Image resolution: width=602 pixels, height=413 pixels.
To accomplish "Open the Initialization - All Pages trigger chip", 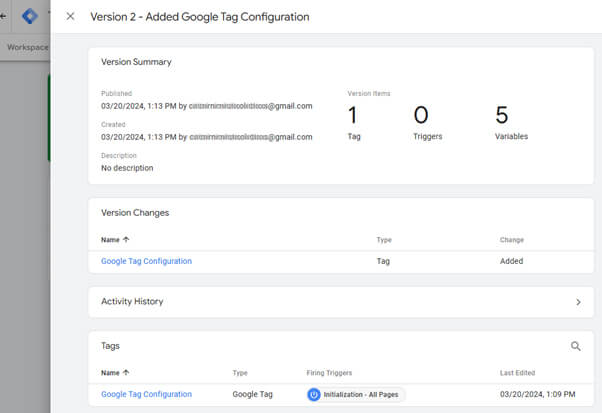I will (356, 395).
